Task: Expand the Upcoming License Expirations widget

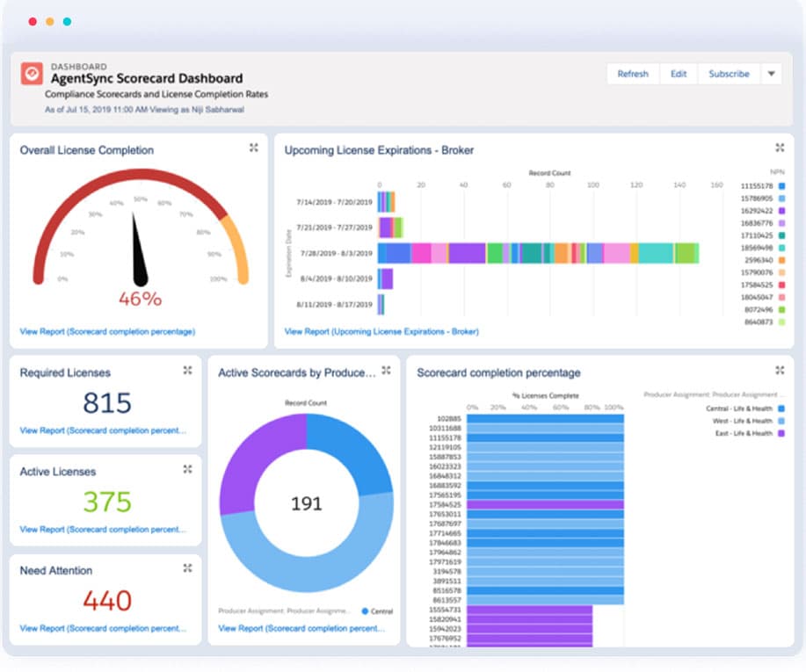Action: (780, 148)
